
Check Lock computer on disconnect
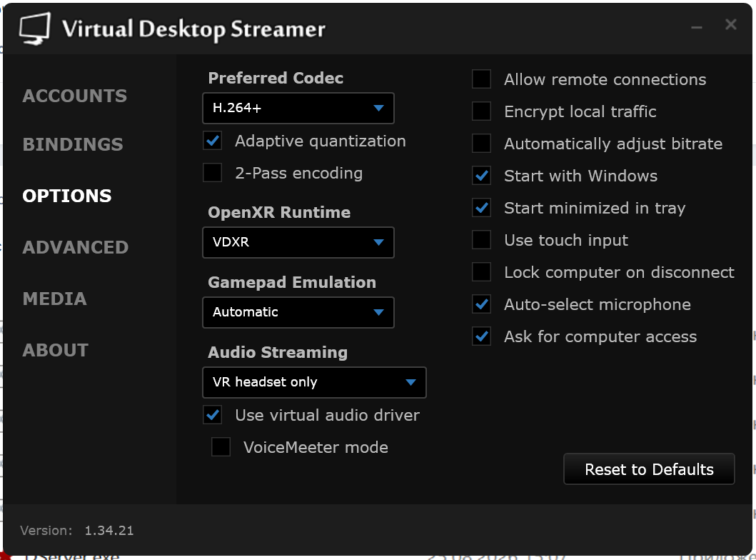tap(482, 272)
